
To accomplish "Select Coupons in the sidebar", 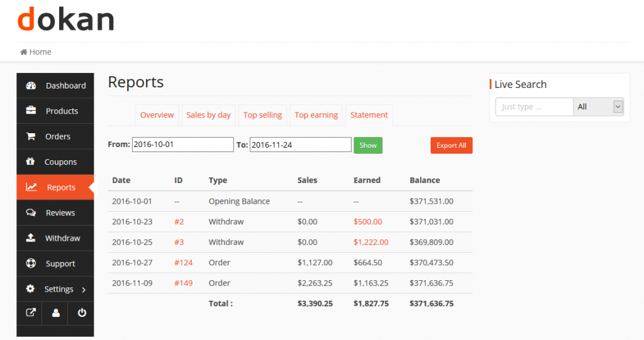I will [x=55, y=162].
